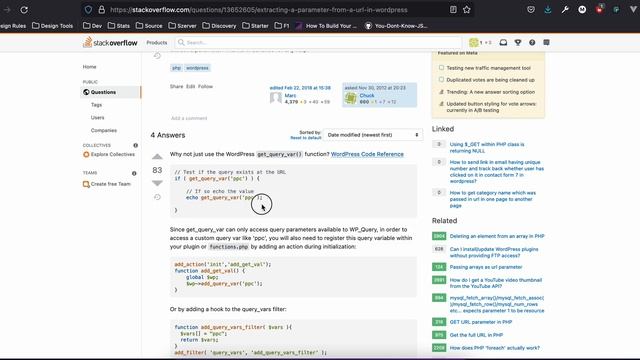Open Tags in left sidebar
Viewport: 640px width, 360px height.
pyautogui.click(x=96, y=105)
